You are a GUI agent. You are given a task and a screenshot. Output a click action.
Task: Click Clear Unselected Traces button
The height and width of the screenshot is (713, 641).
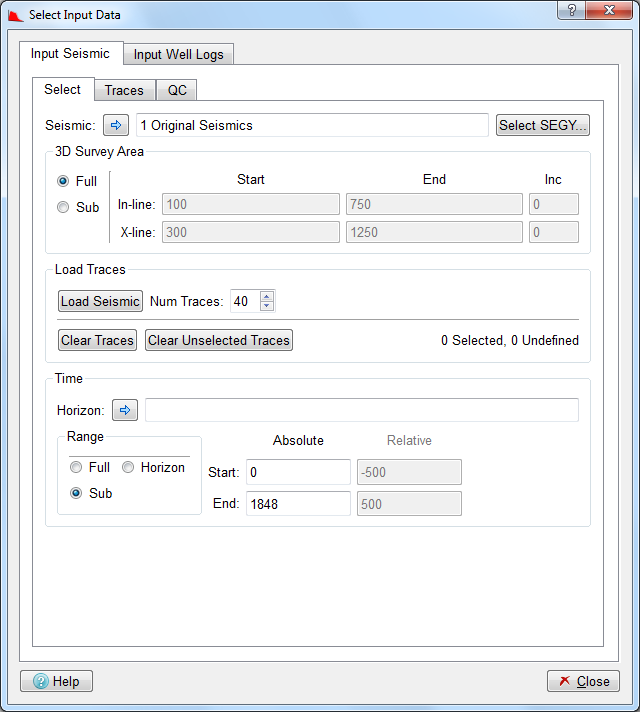(x=219, y=340)
